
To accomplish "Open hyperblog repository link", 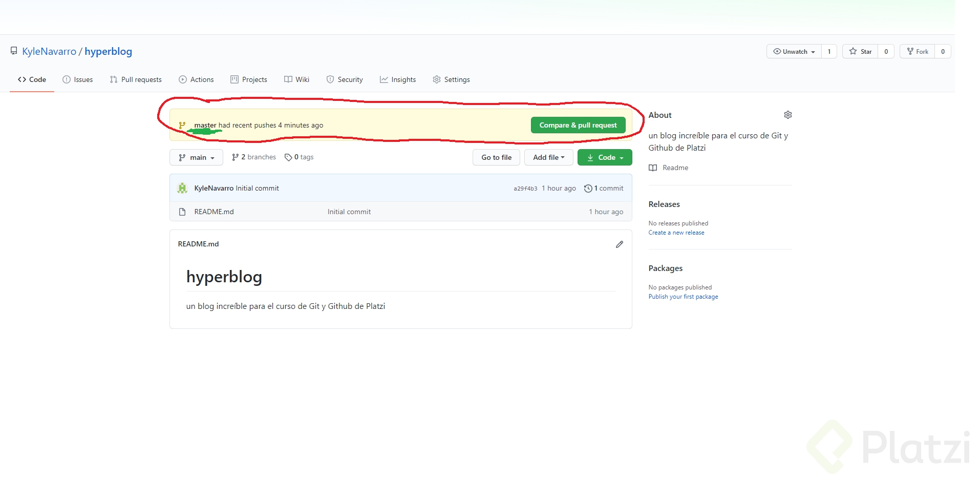I will click(109, 51).
